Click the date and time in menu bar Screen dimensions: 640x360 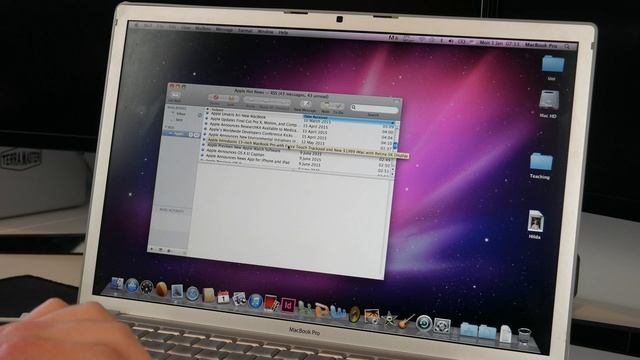(499, 43)
